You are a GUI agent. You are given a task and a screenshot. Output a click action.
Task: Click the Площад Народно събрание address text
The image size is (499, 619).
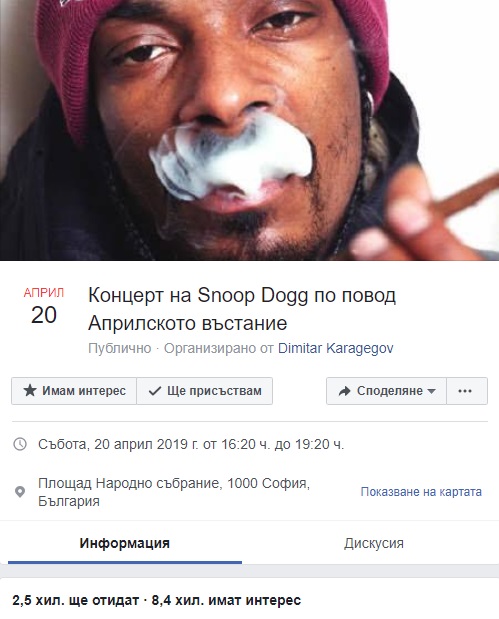[x=174, y=492]
